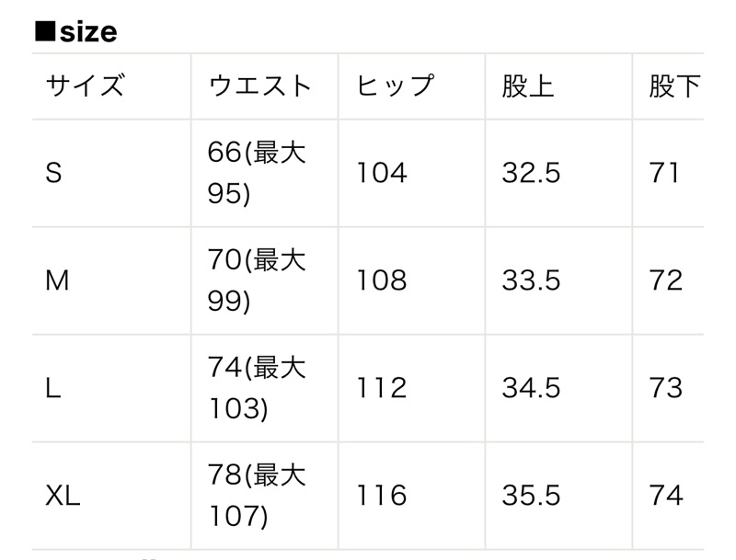Click inseam value 71
The image size is (736, 560).
click(x=663, y=173)
